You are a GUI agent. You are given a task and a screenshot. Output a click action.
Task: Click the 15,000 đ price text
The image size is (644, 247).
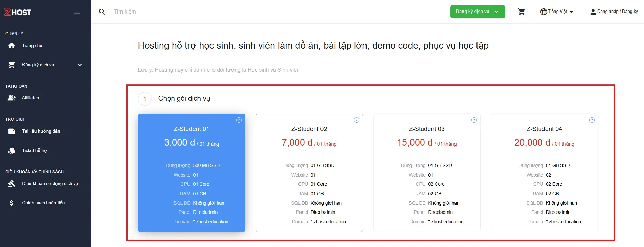tap(415, 143)
